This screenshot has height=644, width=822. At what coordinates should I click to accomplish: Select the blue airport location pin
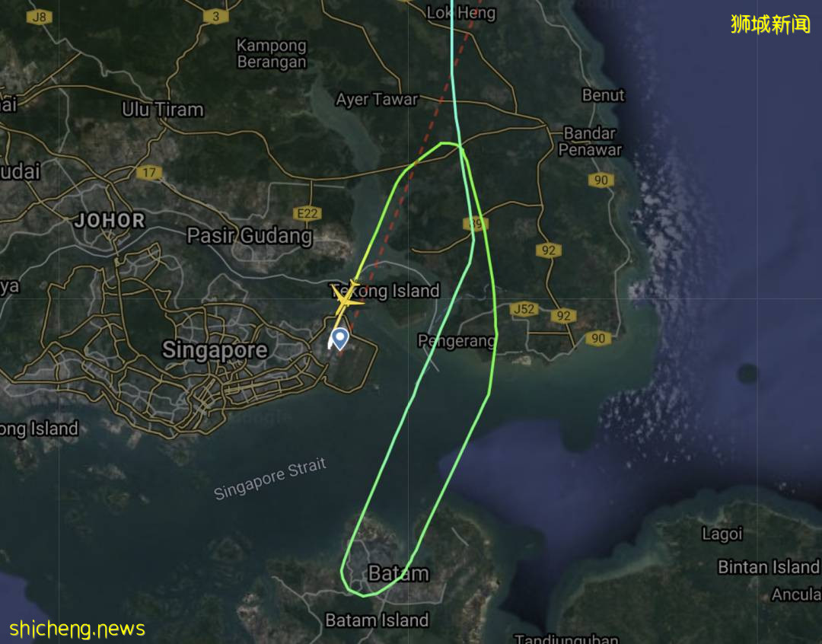(340, 338)
